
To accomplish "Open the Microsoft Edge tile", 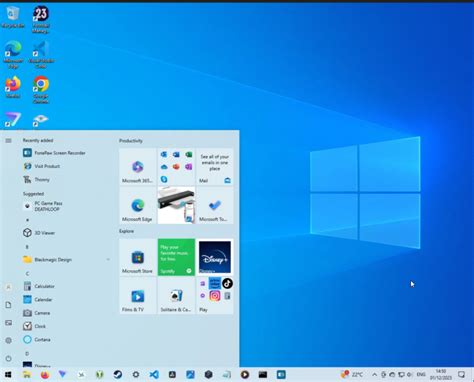I will coord(138,205).
